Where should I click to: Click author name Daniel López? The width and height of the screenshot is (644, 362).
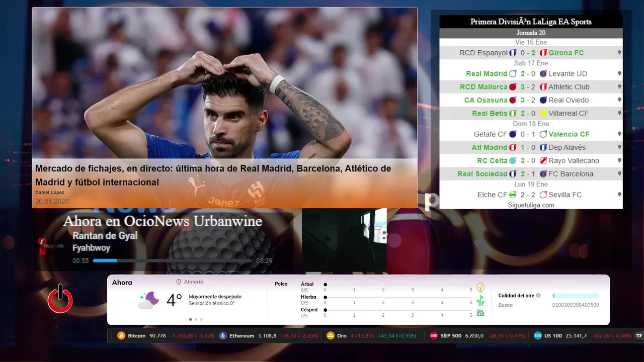point(50,193)
